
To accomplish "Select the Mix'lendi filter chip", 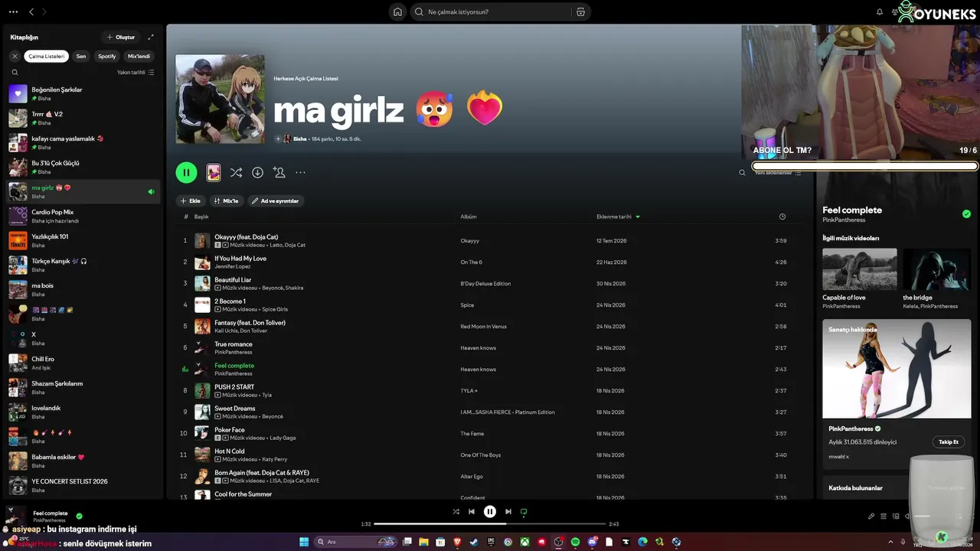I will [x=139, y=56].
